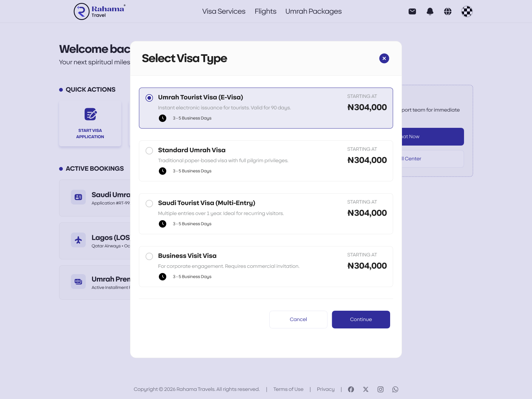Click the Select Visa Type heading

coord(184,58)
